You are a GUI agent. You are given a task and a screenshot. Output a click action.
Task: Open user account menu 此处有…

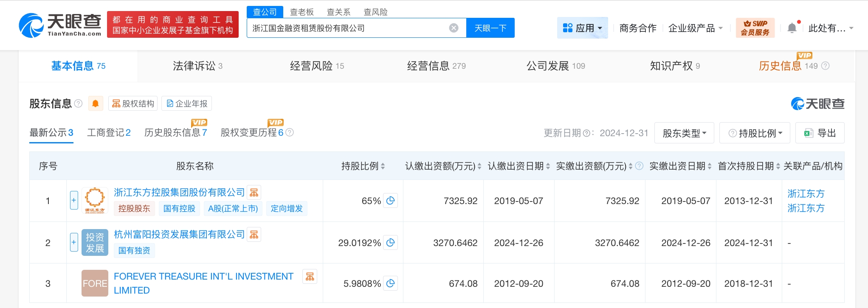pos(831,28)
